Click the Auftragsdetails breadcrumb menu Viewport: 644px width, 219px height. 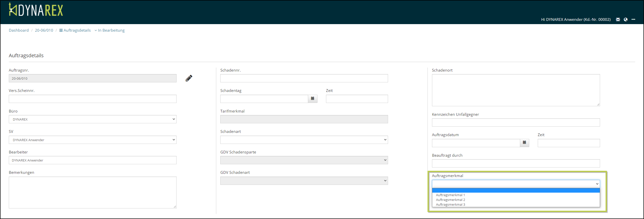(75, 30)
